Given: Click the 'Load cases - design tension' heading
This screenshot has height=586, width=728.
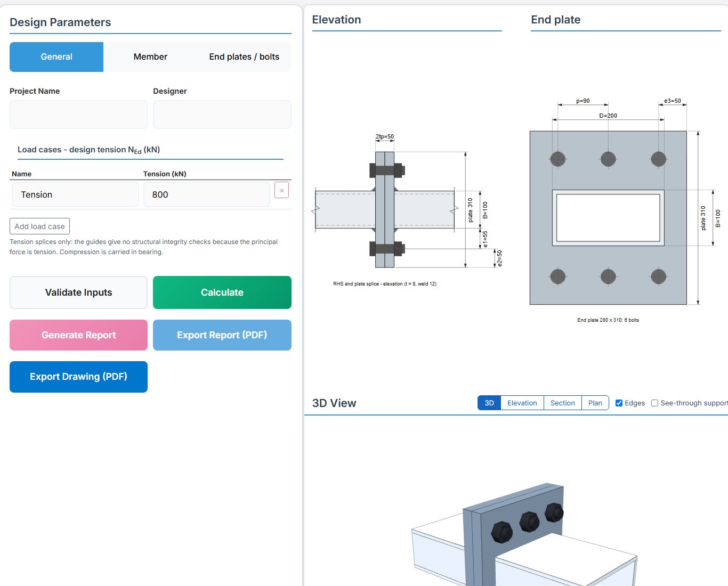Looking at the screenshot, I should 88,150.
